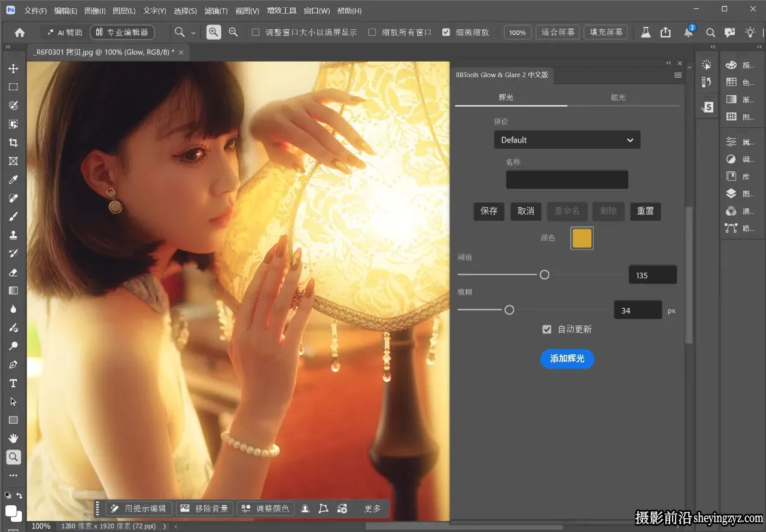This screenshot has width=766, height=532.
Task: Toggle the 自动更新 checkbox
Action: point(546,329)
